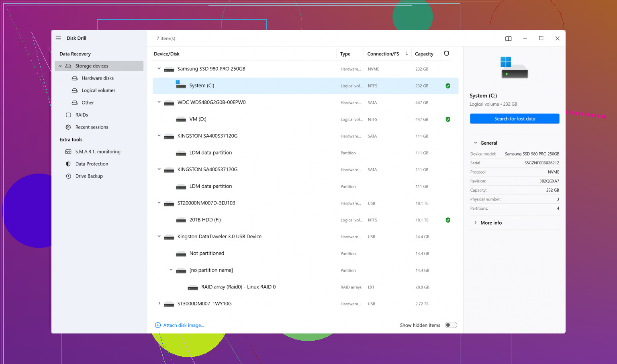This screenshot has width=617, height=364.
Task: Toggle Show hidden items switch
Action: click(x=451, y=325)
